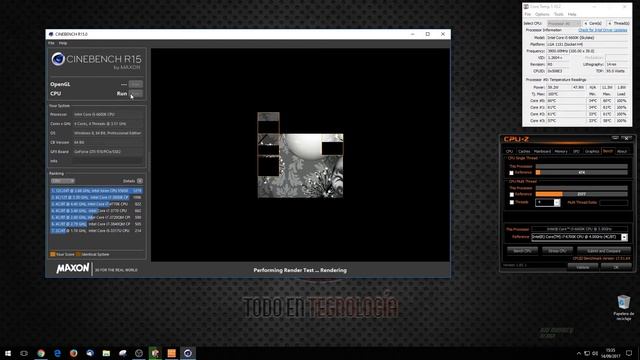Open the Papelera de reciclaje desktop icon
This screenshot has height=360, width=640.
[x=624, y=308]
